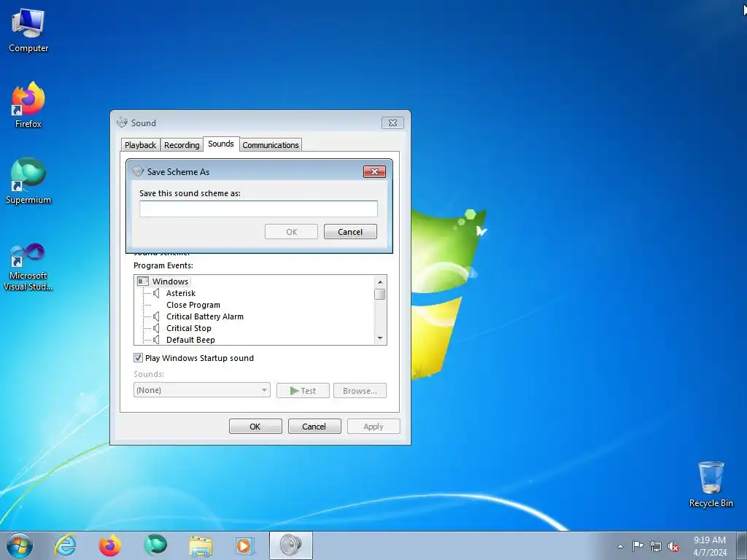Switch to the Communications tab
Viewport: 747px width, 560px height.
[271, 145]
